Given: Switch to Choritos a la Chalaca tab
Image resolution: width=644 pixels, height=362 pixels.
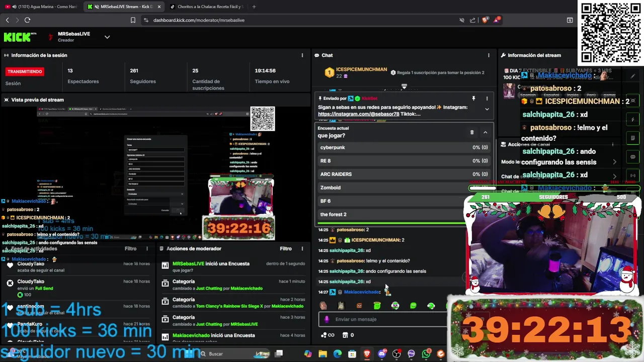Looking at the screenshot, I should click(206, 7).
